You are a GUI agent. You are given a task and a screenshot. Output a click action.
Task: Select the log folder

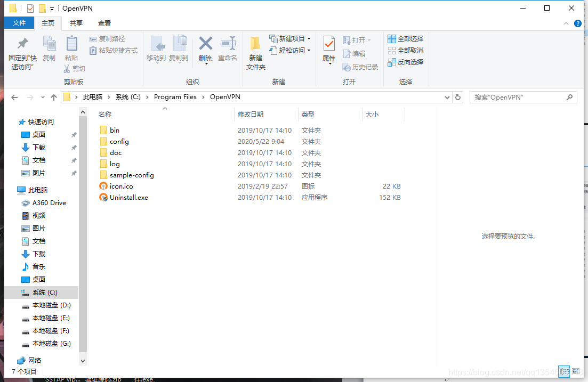110,164
